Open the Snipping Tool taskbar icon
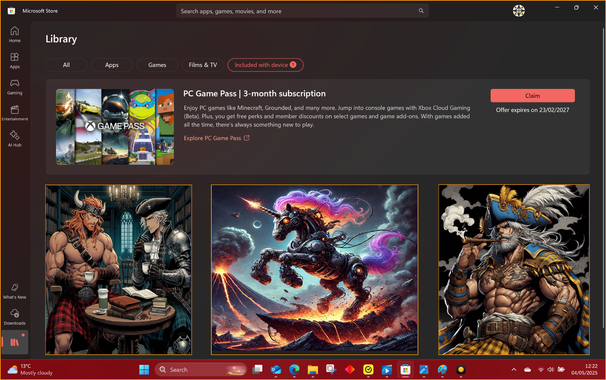 point(331,370)
